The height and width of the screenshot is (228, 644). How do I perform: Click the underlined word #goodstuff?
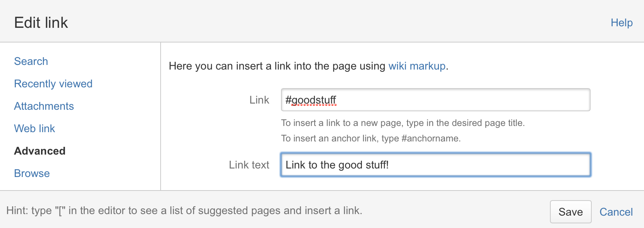(x=311, y=100)
